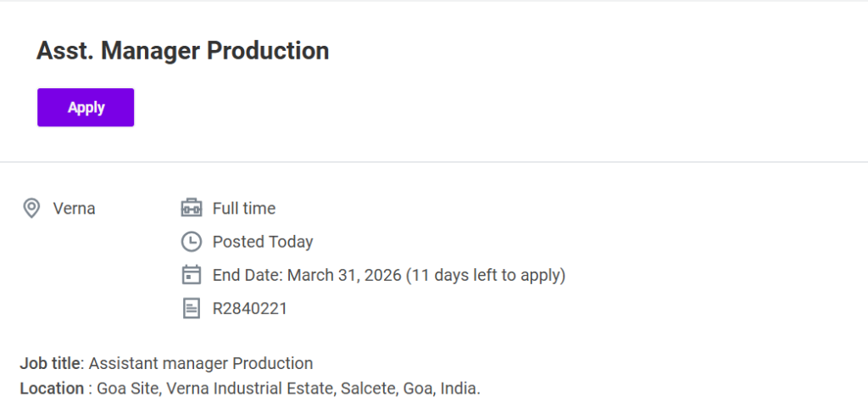Screen dimensions: 868x414
Task: Click the Full time job type text
Action: coord(244,208)
